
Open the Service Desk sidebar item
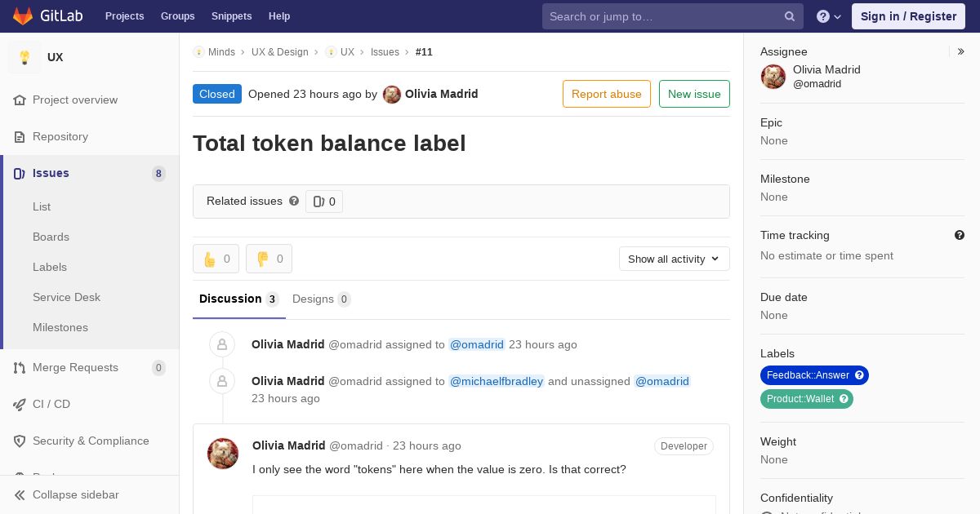click(66, 298)
